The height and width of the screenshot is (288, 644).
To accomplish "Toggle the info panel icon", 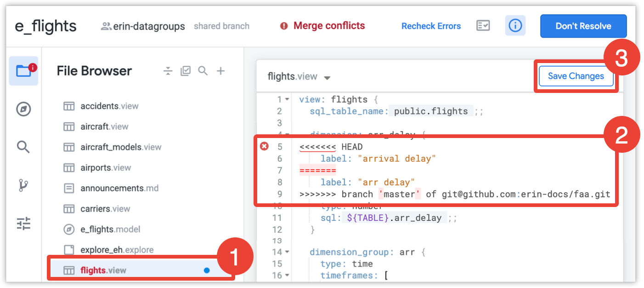I will click(x=515, y=26).
